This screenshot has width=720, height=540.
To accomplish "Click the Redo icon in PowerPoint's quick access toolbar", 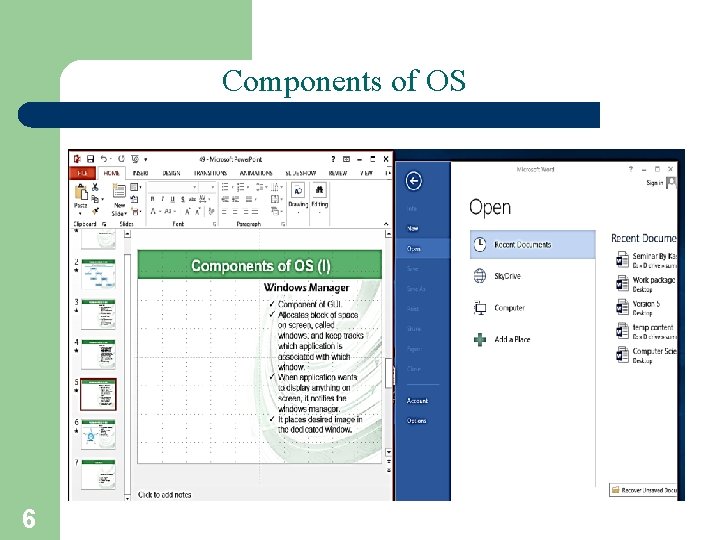I will click(122, 159).
